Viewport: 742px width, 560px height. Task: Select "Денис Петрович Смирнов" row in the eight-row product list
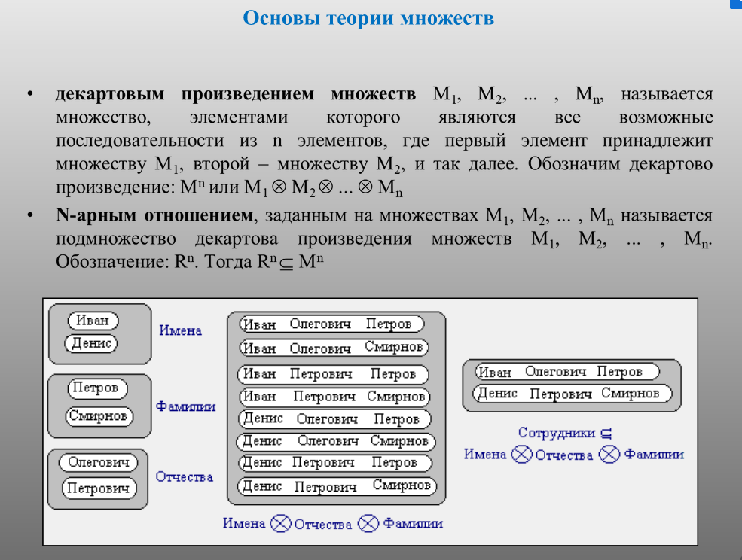(x=337, y=486)
